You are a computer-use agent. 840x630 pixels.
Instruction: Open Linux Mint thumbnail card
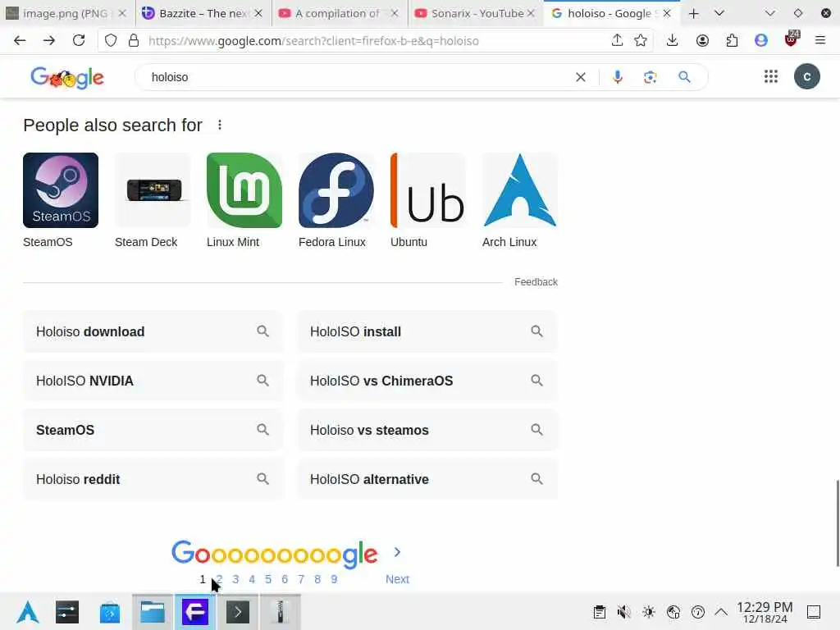(x=244, y=200)
